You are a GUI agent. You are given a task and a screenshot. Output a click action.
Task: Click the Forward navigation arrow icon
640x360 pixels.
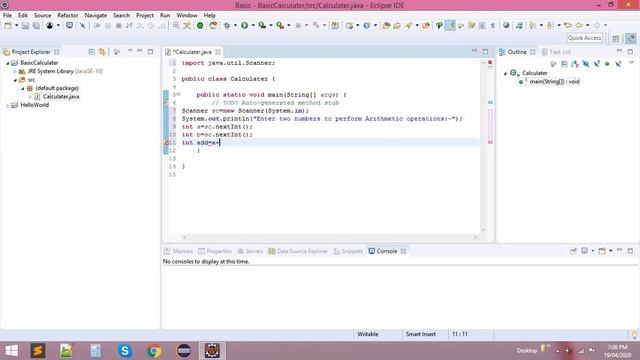(597, 25)
